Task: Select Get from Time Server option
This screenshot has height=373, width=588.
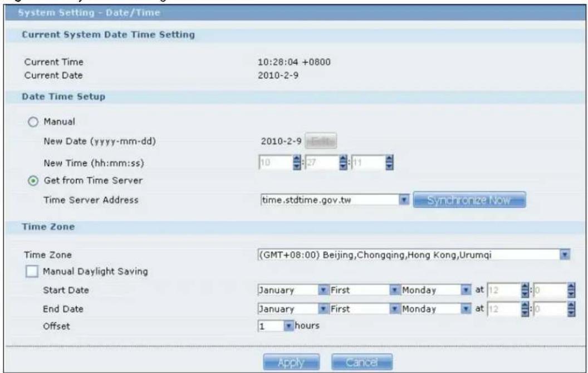Action: point(33,181)
